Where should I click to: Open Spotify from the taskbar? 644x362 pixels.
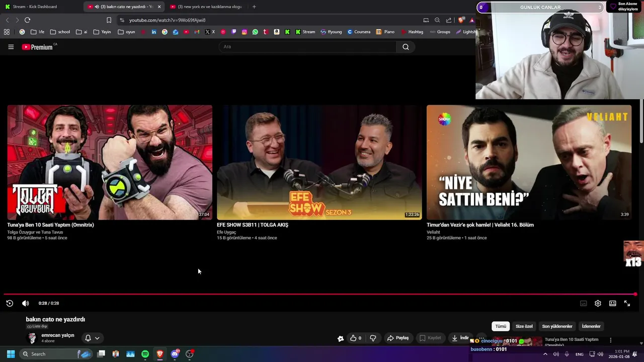(x=145, y=354)
